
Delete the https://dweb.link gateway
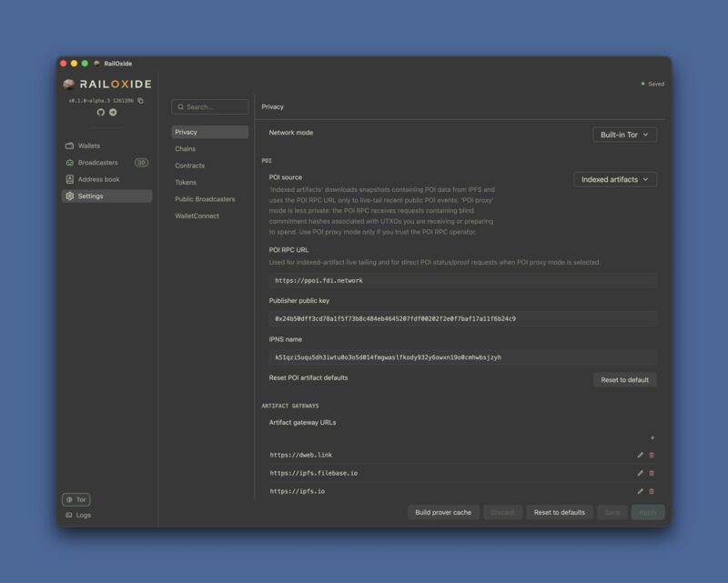652,455
